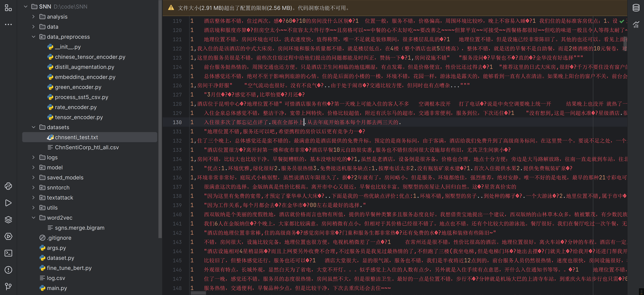Click the More tool windows ellipsis
The height and width of the screenshot is (295, 644).
click(x=8, y=24)
